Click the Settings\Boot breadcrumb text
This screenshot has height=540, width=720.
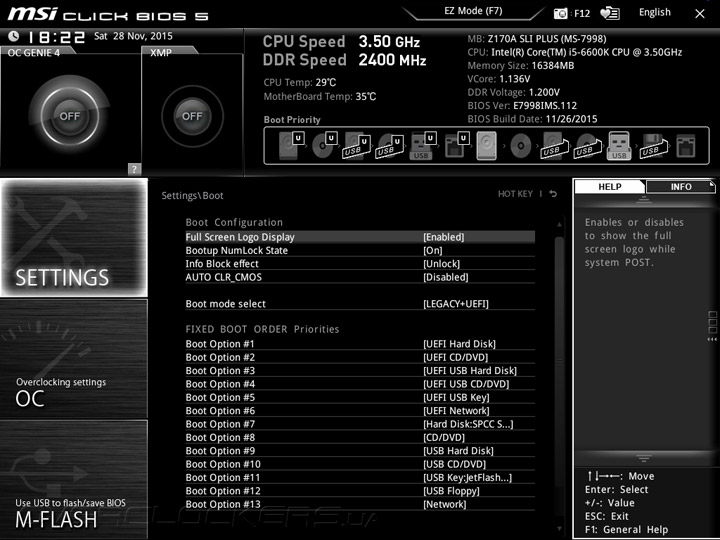click(192, 195)
